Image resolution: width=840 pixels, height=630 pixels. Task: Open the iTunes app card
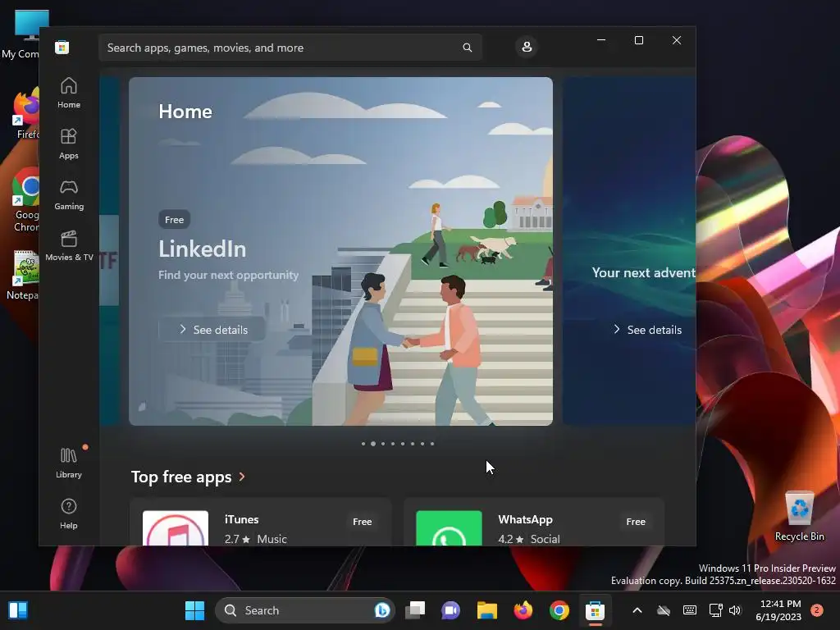260,523
